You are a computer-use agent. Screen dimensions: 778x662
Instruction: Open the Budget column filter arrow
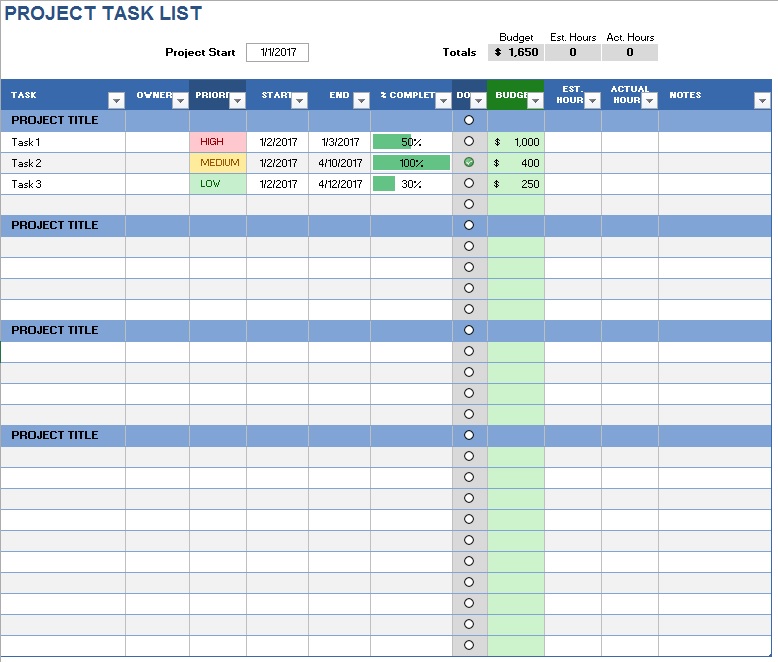(534, 100)
